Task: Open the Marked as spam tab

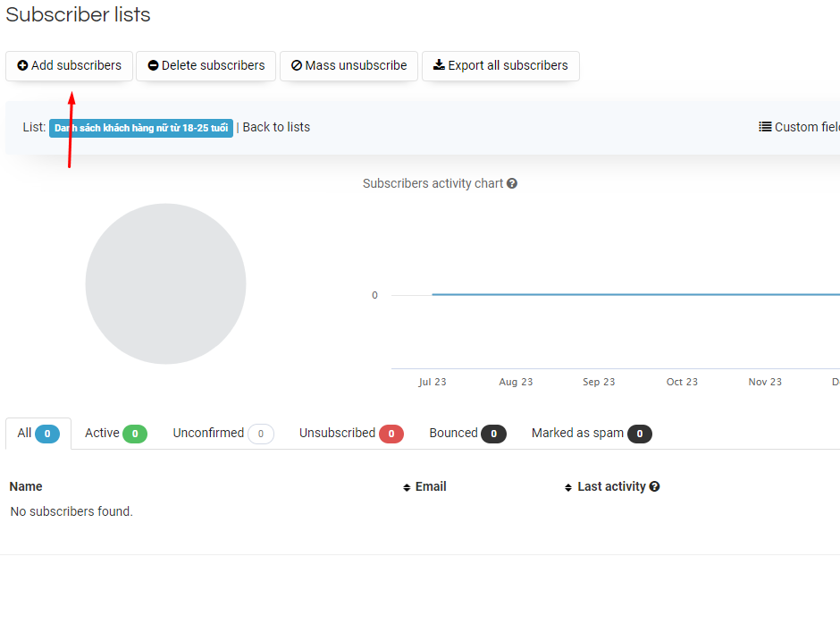Action: coord(591,434)
